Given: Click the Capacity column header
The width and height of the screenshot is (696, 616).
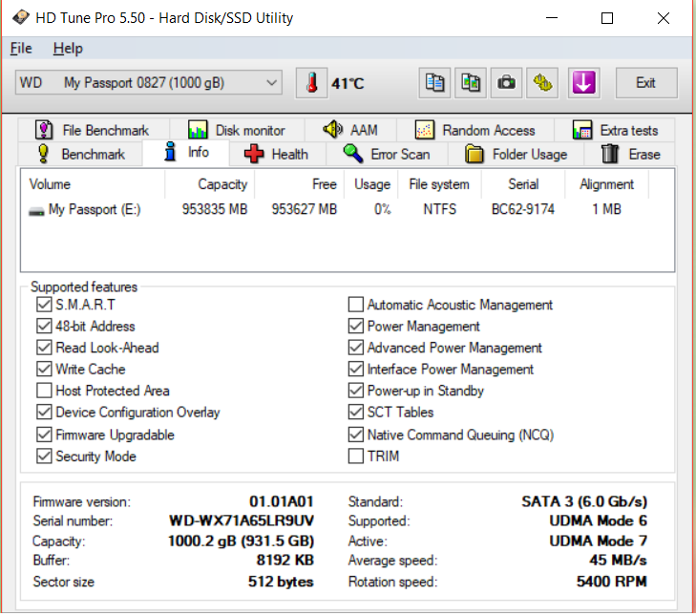Looking at the screenshot, I should pos(221,184).
